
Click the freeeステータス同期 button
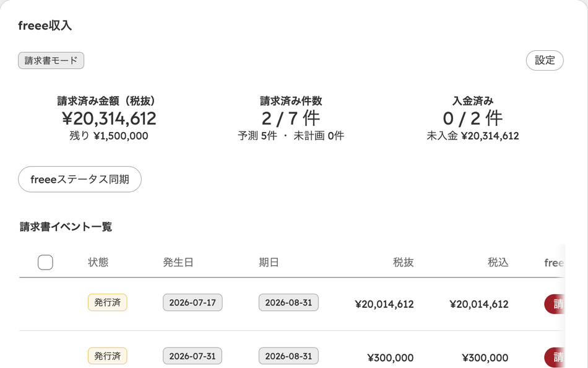click(x=80, y=180)
